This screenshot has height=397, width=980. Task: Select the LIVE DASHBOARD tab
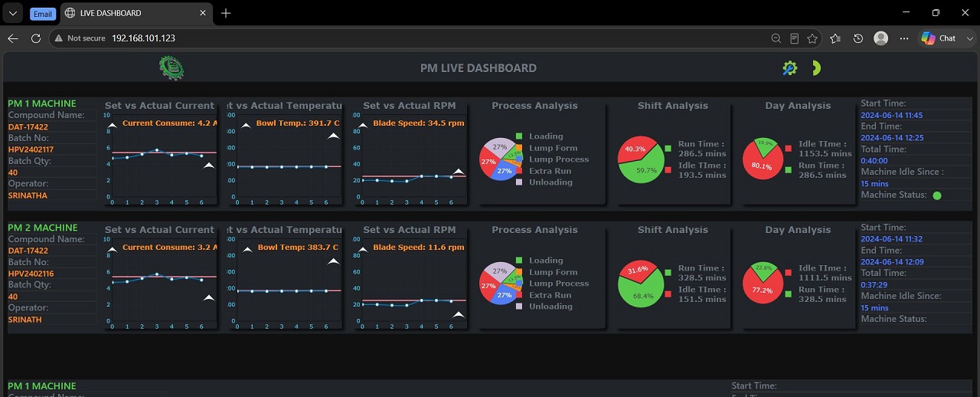(136, 13)
